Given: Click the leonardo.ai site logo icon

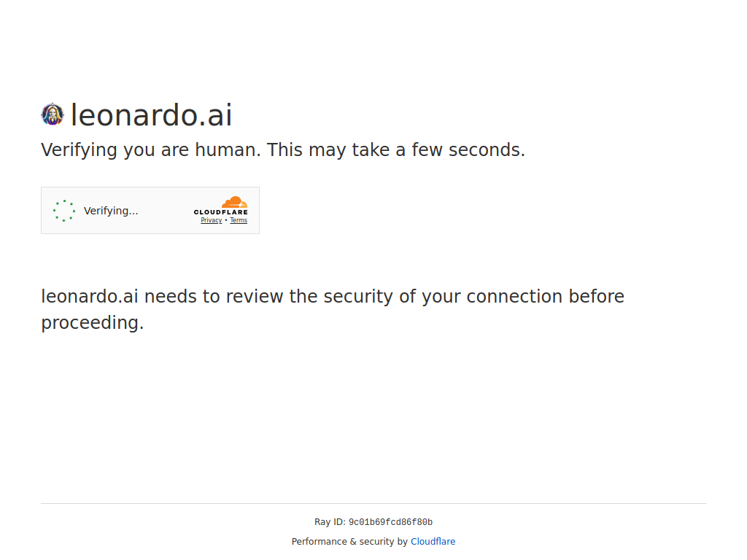Looking at the screenshot, I should [x=53, y=114].
